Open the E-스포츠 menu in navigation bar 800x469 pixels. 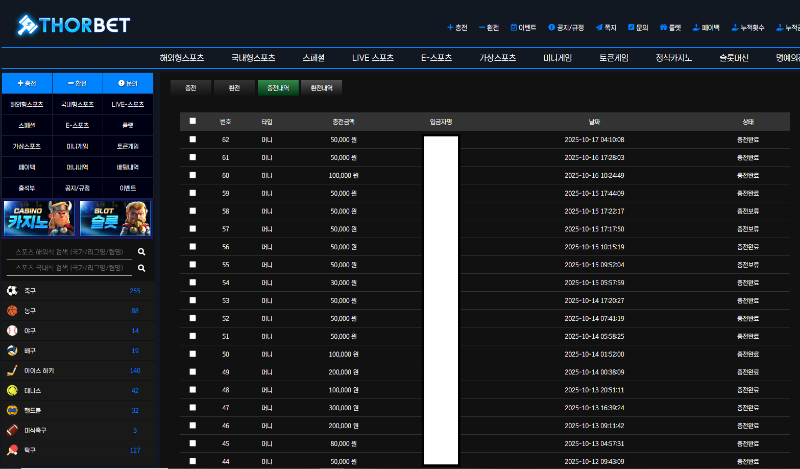(x=440, y=58)
